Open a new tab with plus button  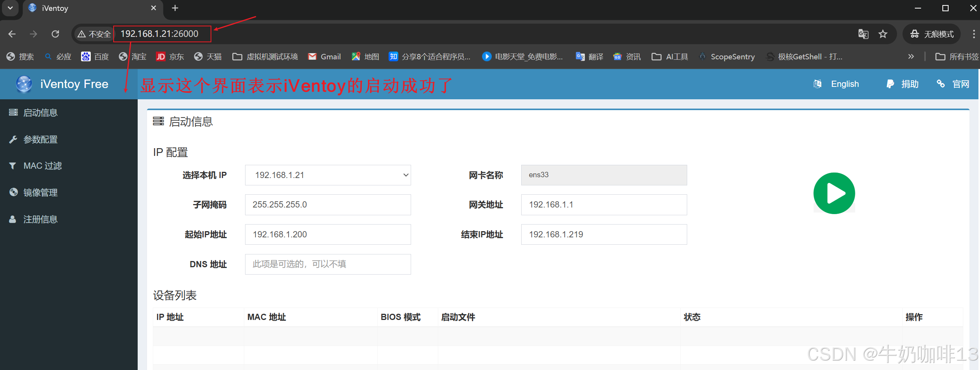(x=175, y=8)
